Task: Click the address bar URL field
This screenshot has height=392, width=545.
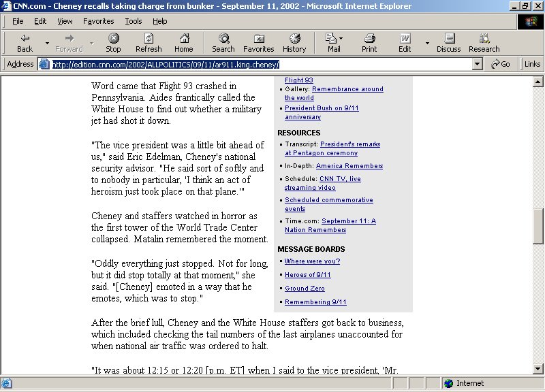Action: coord(259,64)
